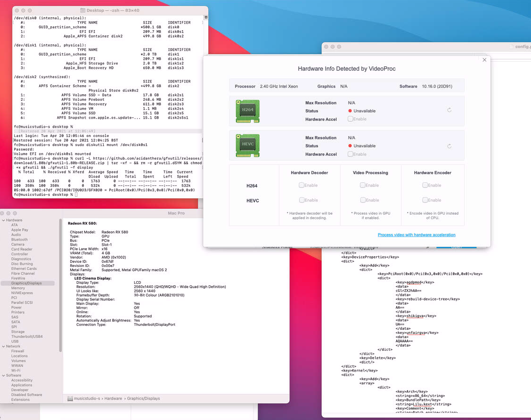Select Wi-Fi under Network

point(16,371)
